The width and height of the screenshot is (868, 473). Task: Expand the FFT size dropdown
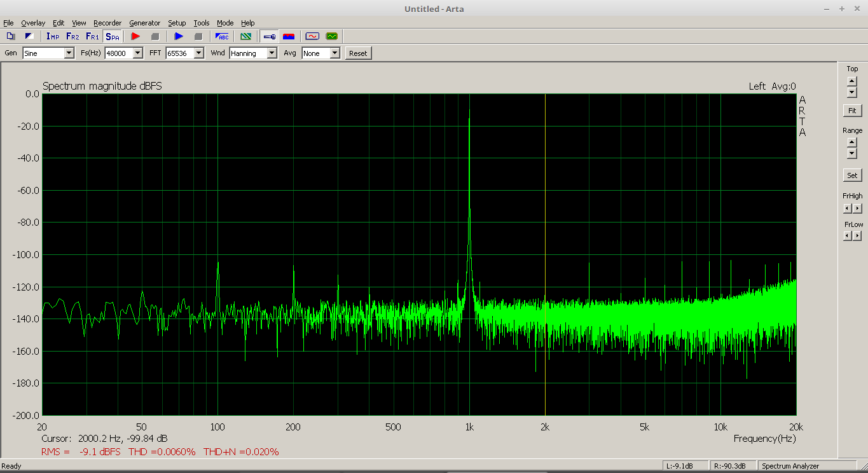[x=198, y=53]
